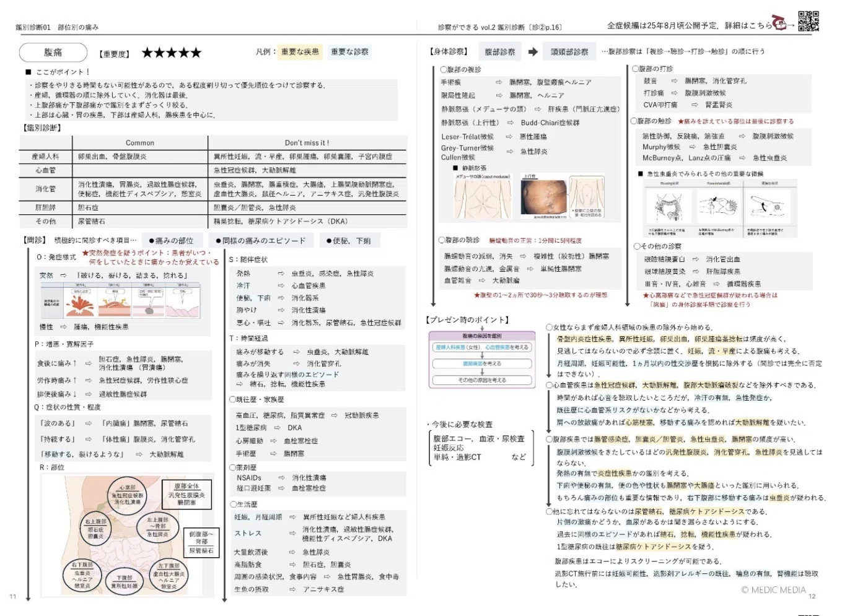Click the 腹部の打診 section heading
This screenshot has height=616, width=868.
point(652,69)
